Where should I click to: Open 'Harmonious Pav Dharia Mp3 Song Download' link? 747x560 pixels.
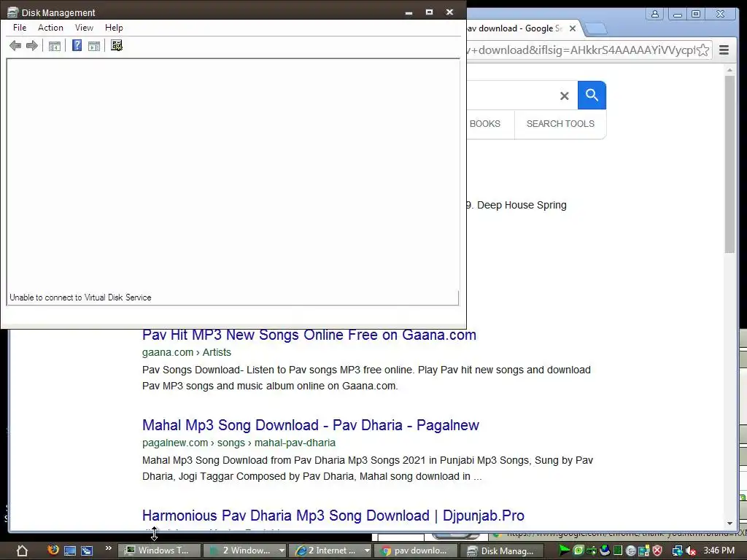coord(333,516)
